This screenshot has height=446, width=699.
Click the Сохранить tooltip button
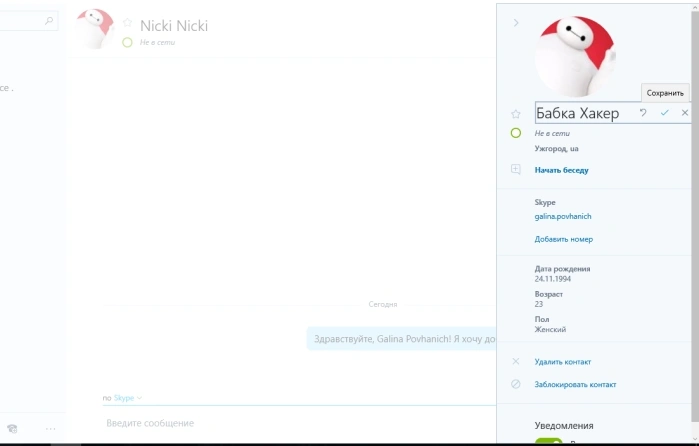pos(665,93)
